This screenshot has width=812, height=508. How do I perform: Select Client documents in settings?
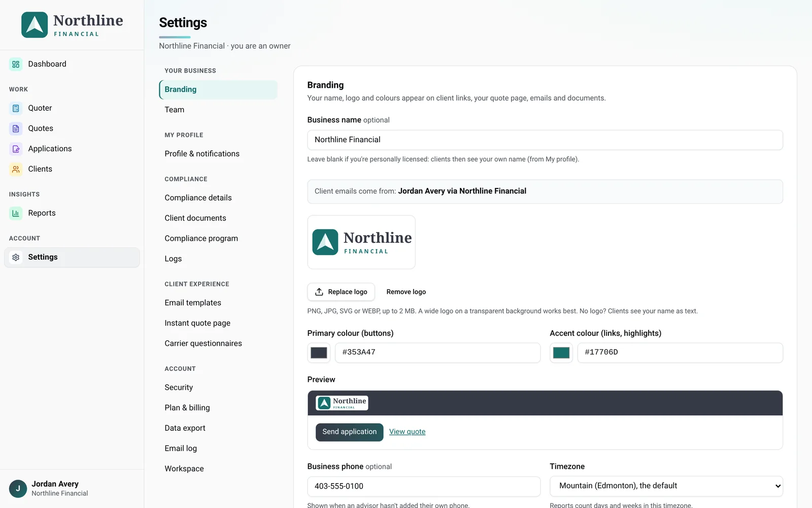[x=218, y=218]
